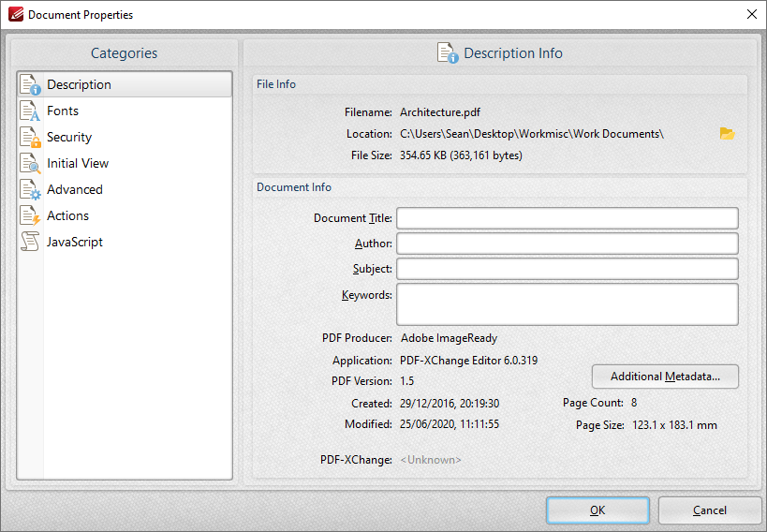Image resolution: width=767 pixels, height=532 pixels.
Task: Click the Initial View magnifier icon
Action: pos(30,164)
